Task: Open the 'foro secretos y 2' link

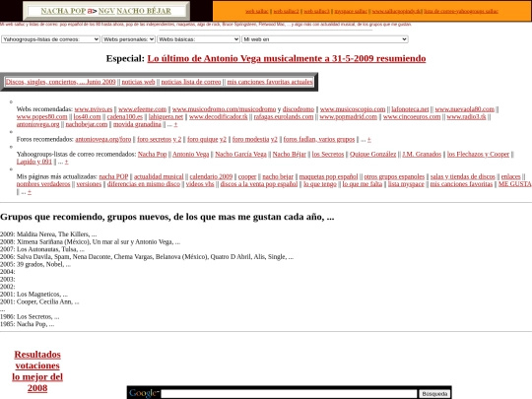Action: click(x=160, y=139)
